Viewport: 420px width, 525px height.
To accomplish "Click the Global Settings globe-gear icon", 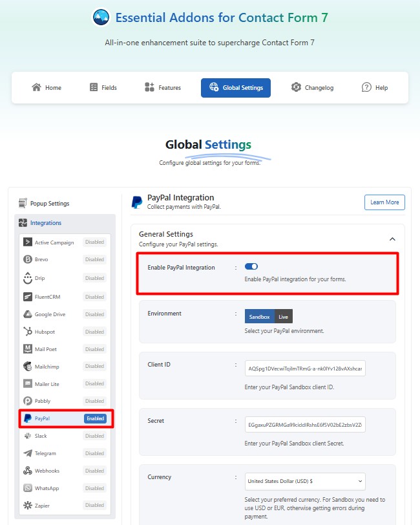I will [214, 87].
